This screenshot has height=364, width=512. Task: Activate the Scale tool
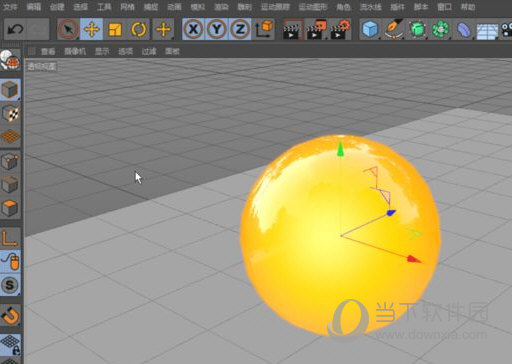tap(115, 29)
